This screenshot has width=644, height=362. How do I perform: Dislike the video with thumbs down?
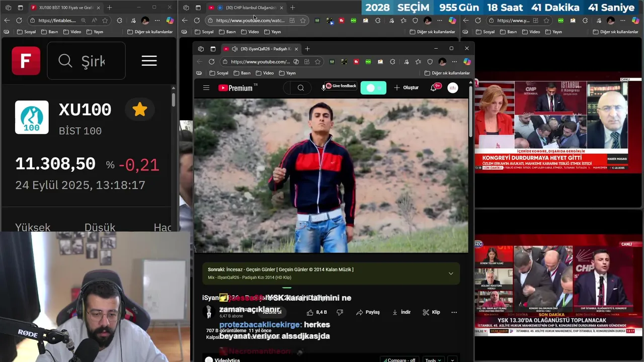point(340,312)
